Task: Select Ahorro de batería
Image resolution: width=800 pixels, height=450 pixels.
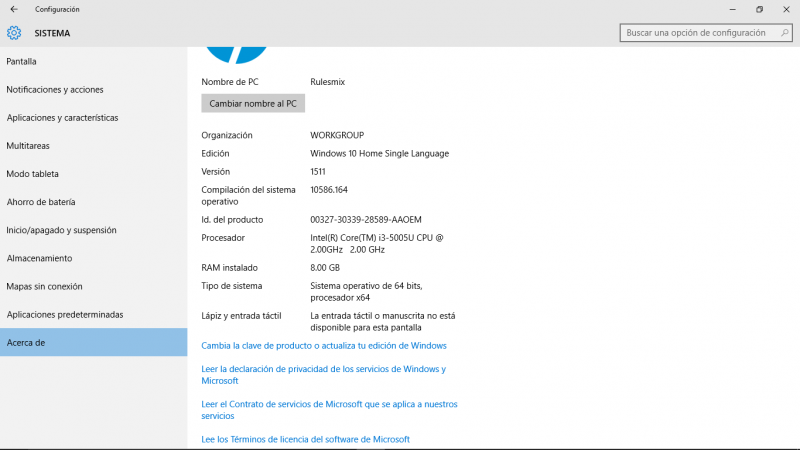Action: tap(93, 202)
